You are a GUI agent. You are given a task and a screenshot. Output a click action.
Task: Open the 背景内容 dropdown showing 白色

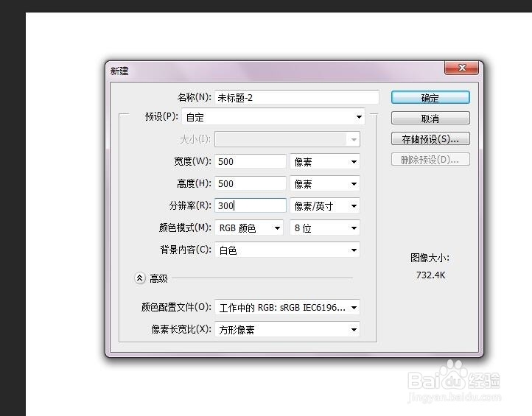pos(287,250)
